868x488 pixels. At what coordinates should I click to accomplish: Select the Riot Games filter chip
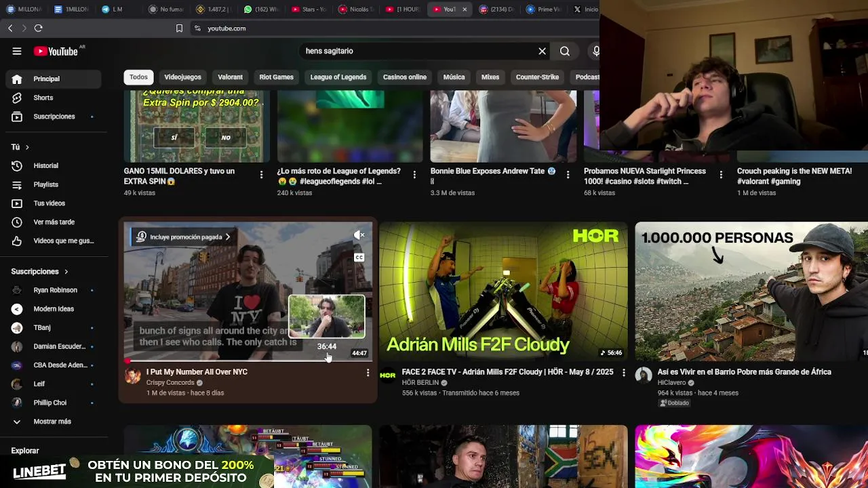276,77
